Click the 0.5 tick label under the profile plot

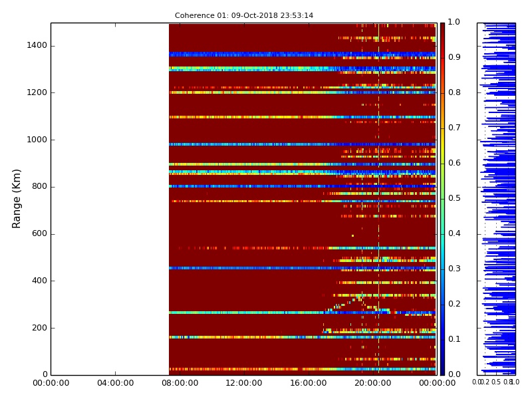[x=496, y=382]
